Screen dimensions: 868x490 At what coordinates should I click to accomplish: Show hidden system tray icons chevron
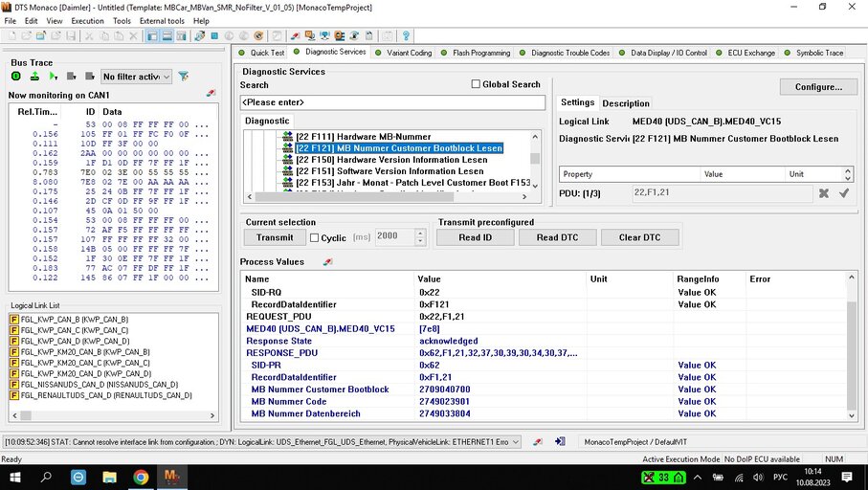[698, 477]
